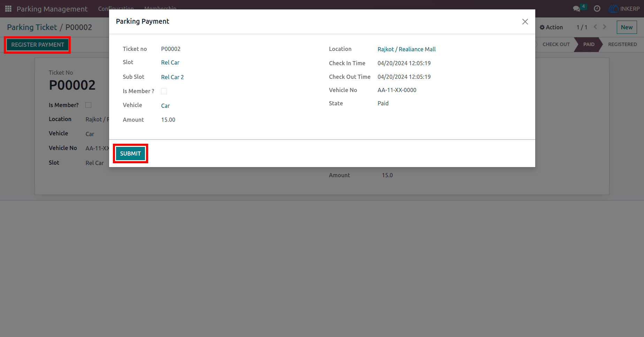Click Rel Car value on background form

(95, 163)
